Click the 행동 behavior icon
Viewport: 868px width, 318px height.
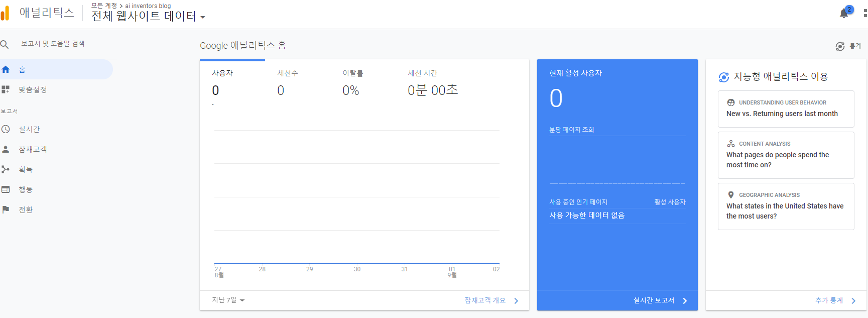[6, 189]
